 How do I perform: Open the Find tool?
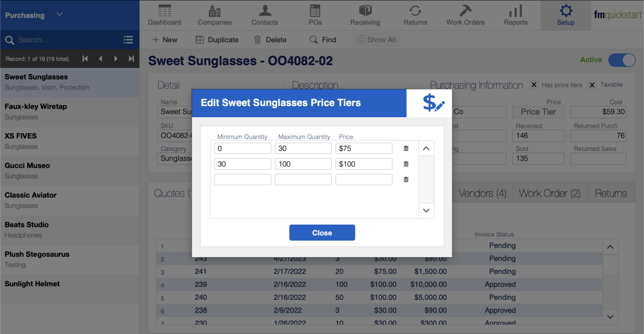(323, 40)
